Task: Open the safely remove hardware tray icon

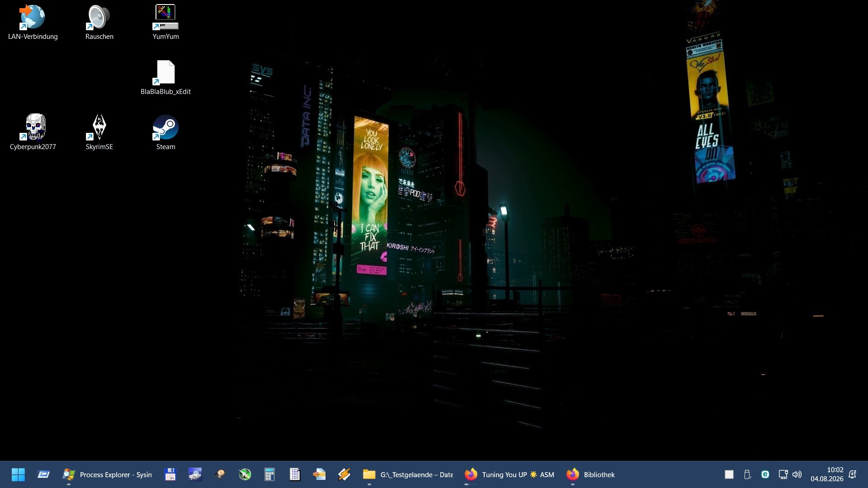Action: coord(747,474)
